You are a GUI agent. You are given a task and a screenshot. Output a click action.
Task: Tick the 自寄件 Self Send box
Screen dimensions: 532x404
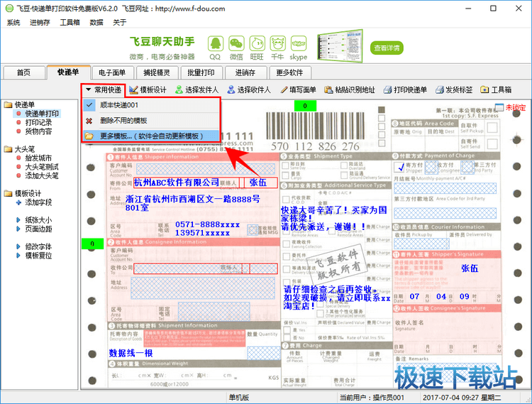pos(492,143)
